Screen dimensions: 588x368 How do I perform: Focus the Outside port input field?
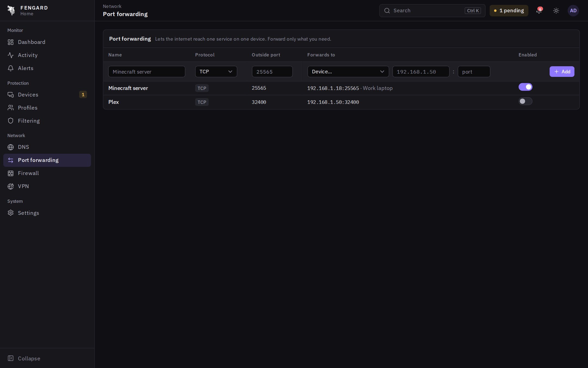click(x=272, y=72)
